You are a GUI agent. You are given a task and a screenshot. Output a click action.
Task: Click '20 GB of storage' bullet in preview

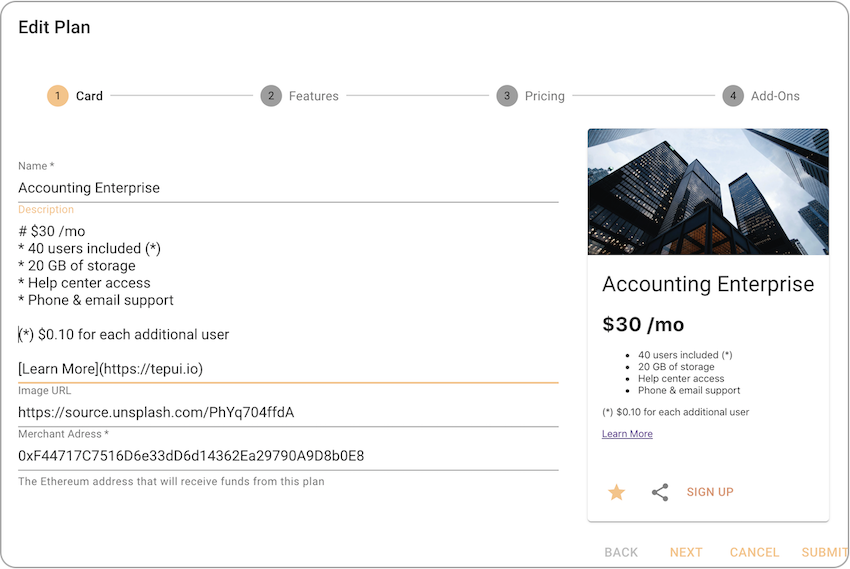click(x=676, y=367)
